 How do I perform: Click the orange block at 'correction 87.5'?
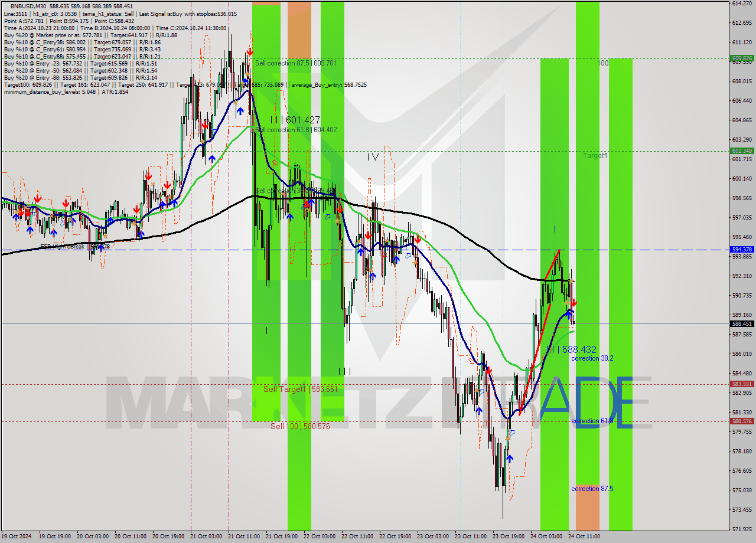point(588,508)
